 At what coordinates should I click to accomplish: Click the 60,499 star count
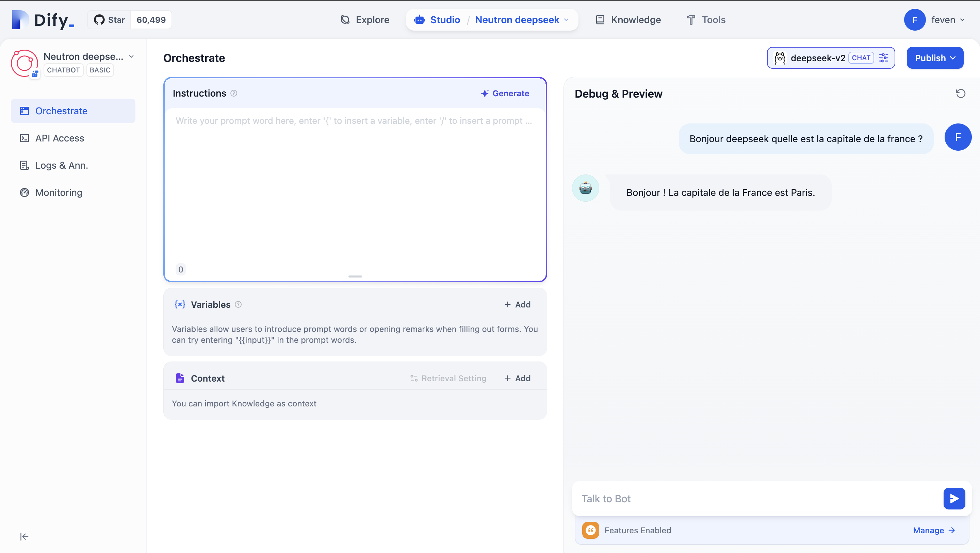tap(151, 20)
